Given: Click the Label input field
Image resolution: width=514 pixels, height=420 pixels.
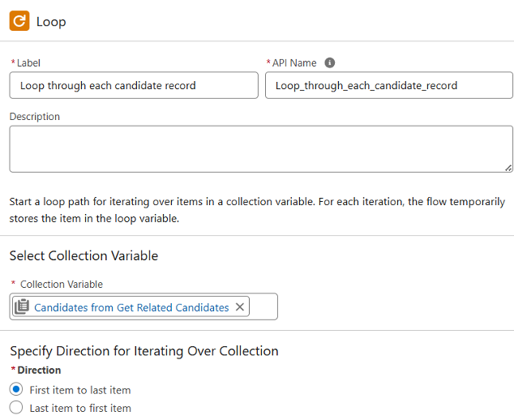Looking at the screenshot, I should click(x=134, y=85).
